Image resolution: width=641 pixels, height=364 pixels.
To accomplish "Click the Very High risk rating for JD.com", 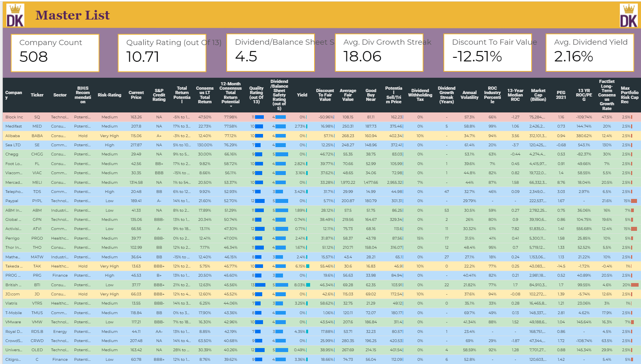I will coord(109,294).
